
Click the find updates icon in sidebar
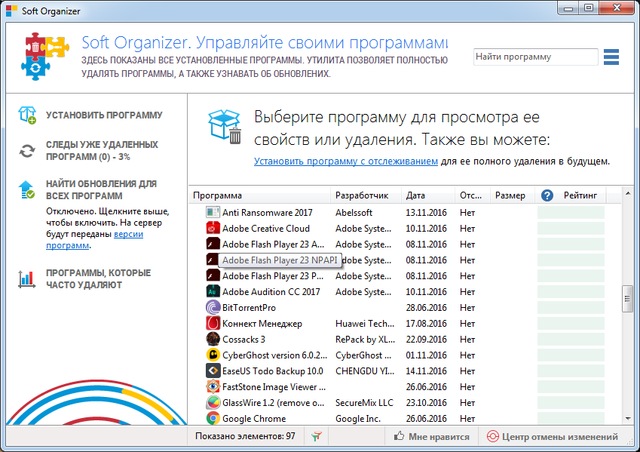[27, 189]
